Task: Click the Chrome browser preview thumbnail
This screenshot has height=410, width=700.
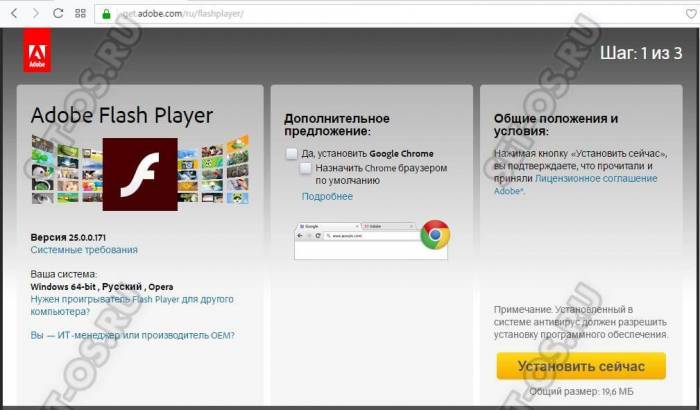Action: tap(358, 240)
